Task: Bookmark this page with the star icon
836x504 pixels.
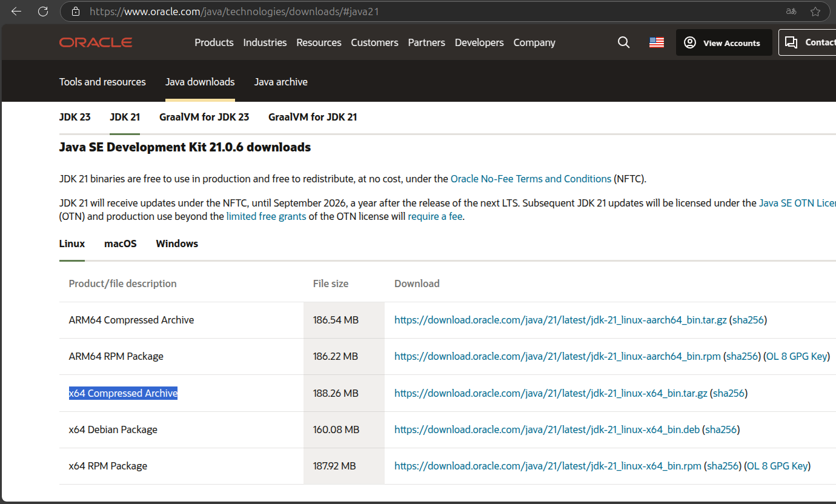Action: click(815, 12)
